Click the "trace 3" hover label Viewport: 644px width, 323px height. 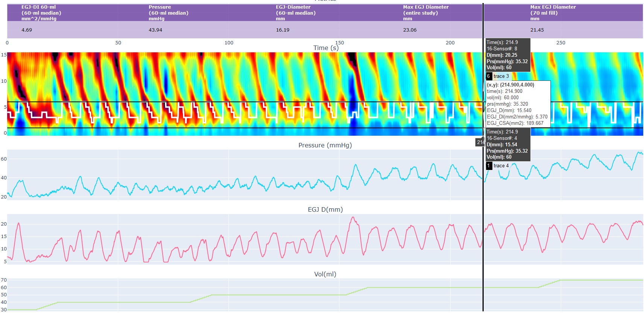point(501,76)
